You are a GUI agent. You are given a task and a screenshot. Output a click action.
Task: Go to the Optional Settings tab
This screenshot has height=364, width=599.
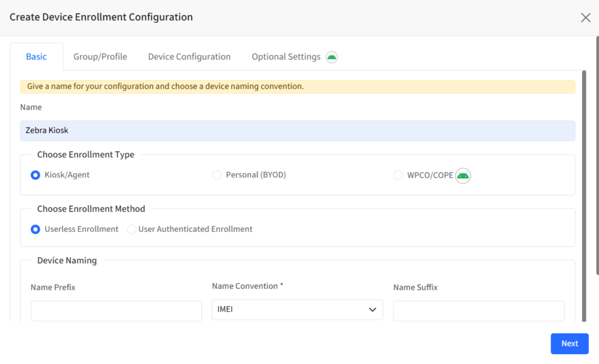[285, 56]
